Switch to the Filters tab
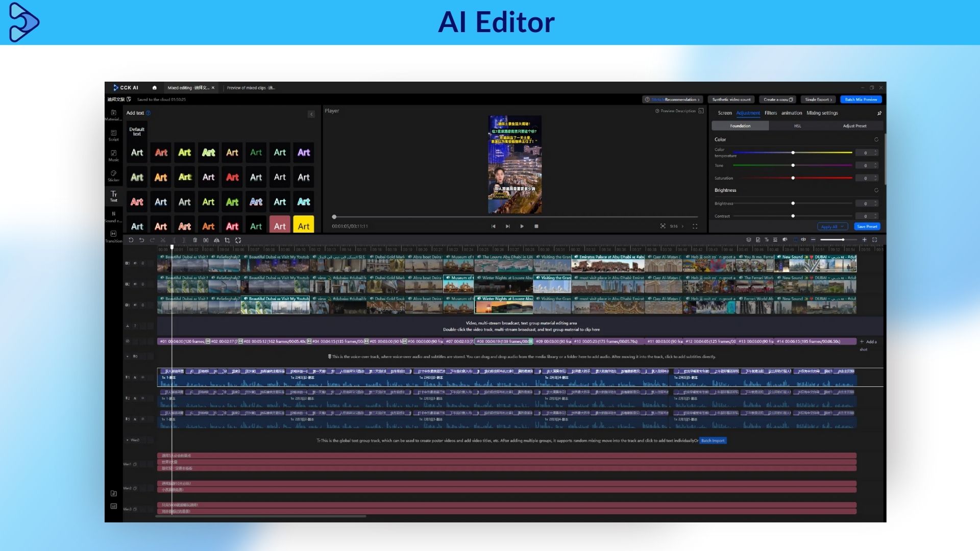This screenshot has height=551, width=980. coord(770,113)
